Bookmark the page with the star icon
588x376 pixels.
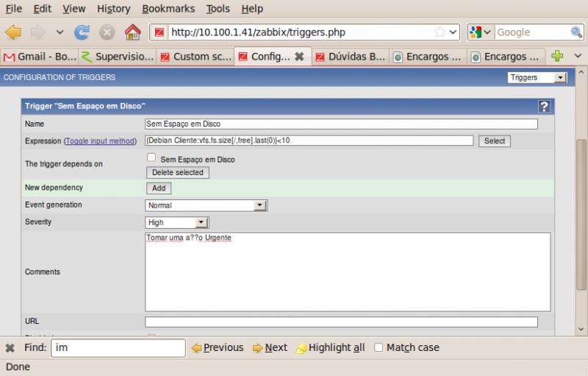click(440, 32)
